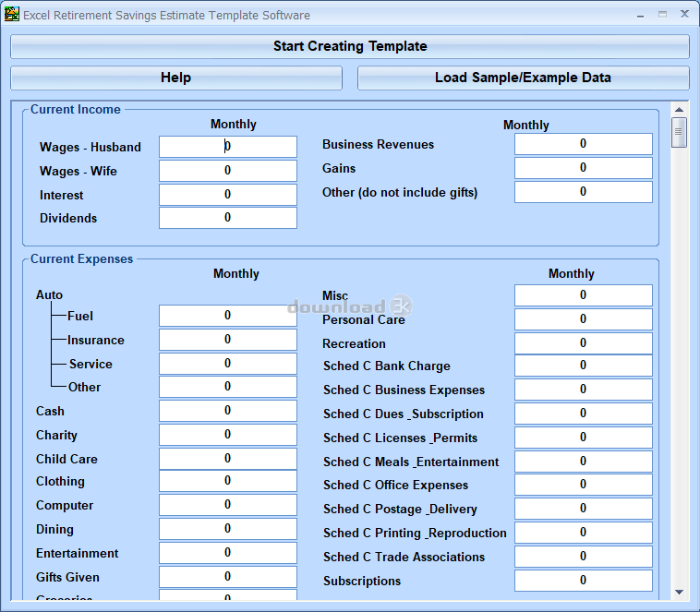
Task: Click the 'Gains' label
Action: 339,169
